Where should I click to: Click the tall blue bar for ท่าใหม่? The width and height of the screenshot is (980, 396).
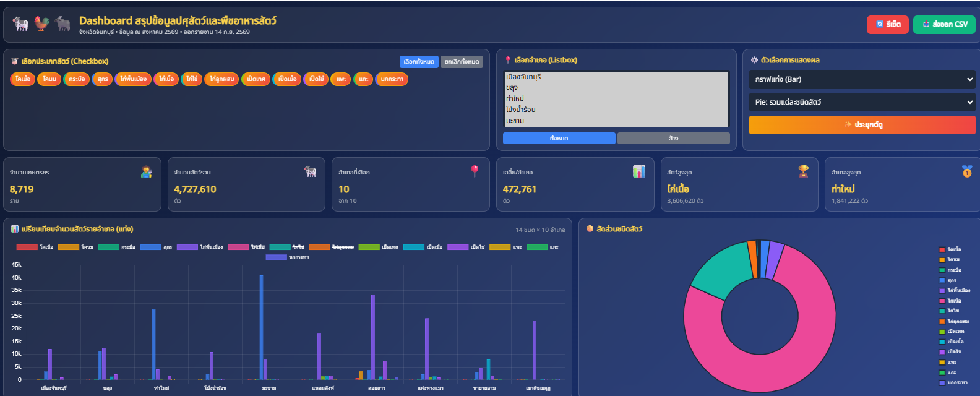click(x=153, y=344)
